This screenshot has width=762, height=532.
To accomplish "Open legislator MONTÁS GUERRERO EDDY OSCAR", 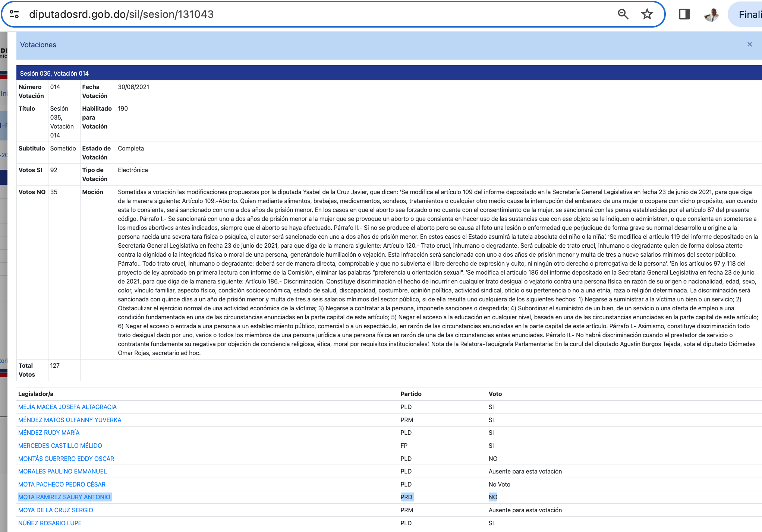I will coord(66,459).
